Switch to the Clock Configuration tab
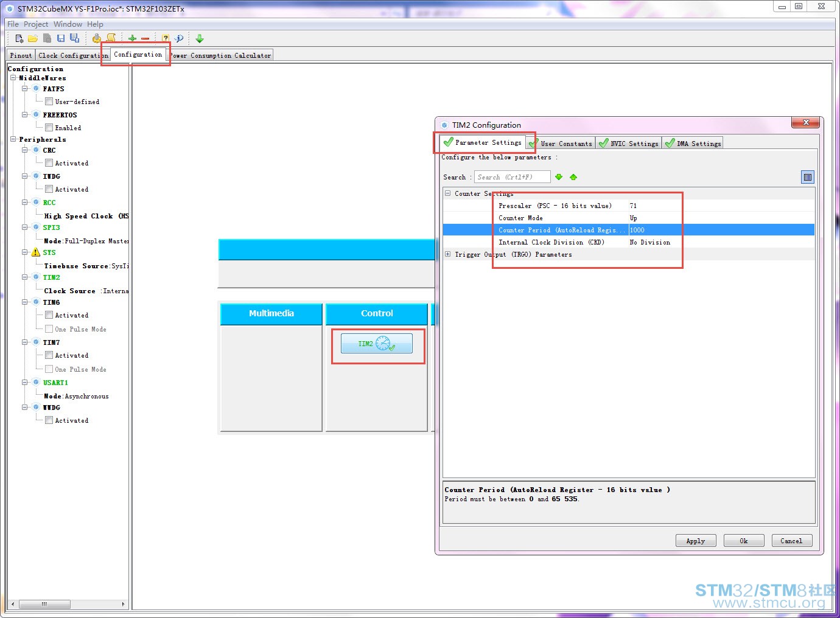Viewport: 840px width, 618px height. click(x=72, y=55)
